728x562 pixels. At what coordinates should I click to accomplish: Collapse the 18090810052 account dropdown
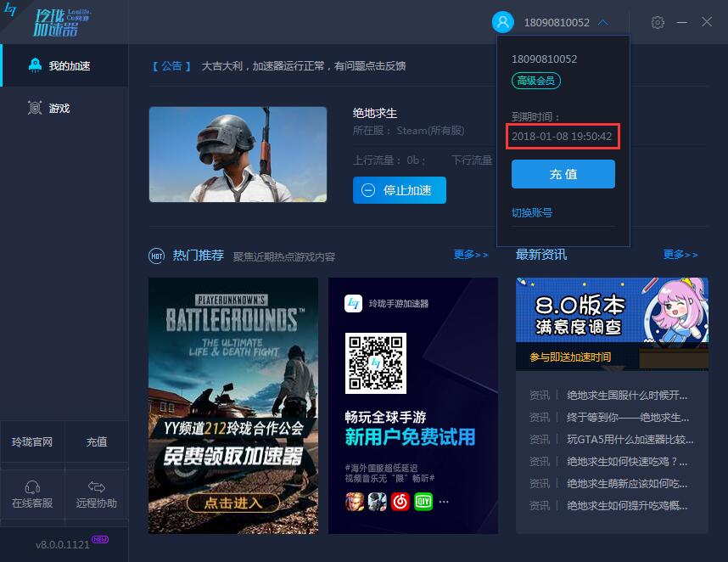click(x=602, y=23)
